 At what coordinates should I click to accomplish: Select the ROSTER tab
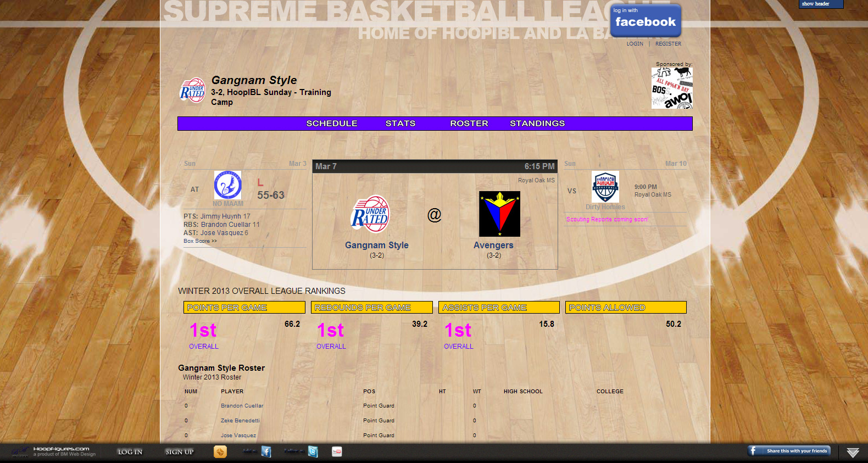tap(469, 124)
